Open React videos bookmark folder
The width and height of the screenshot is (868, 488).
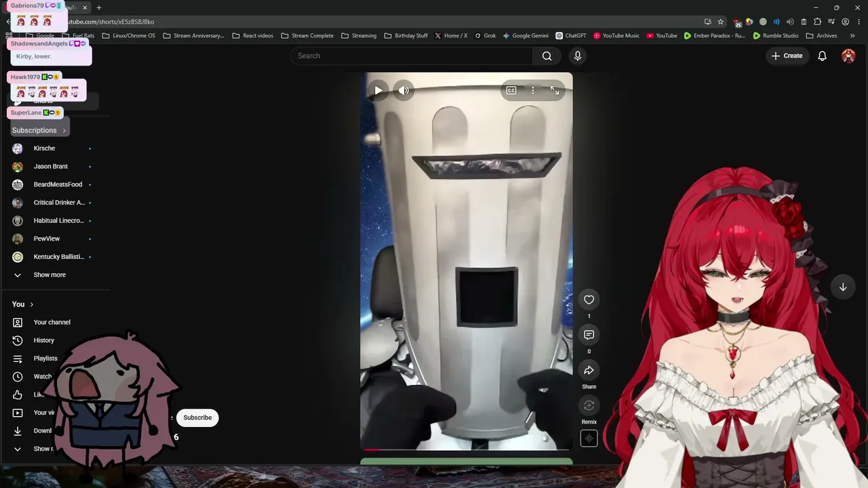coord(253,36)
